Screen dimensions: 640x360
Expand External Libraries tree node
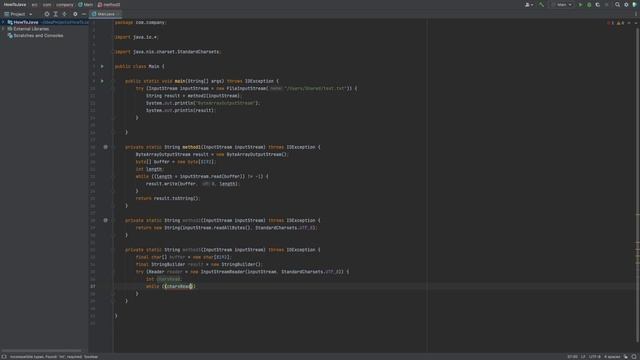pos(3,29)
